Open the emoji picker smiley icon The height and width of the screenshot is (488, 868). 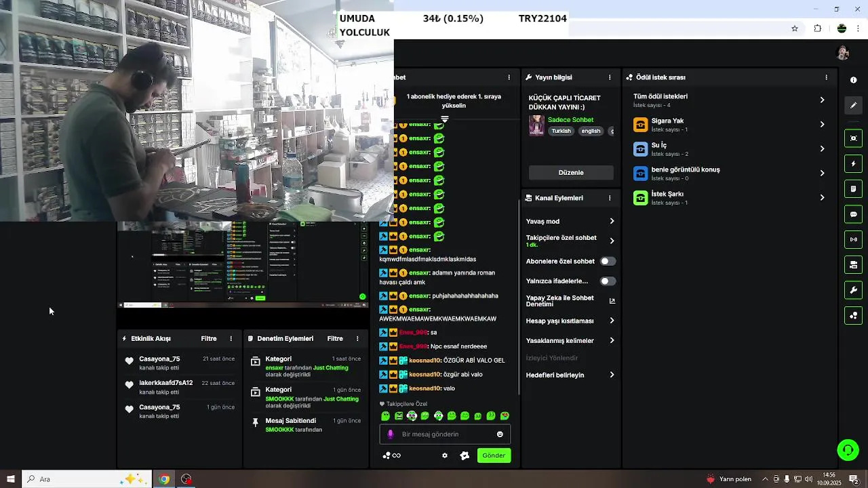tap(500, 434)
